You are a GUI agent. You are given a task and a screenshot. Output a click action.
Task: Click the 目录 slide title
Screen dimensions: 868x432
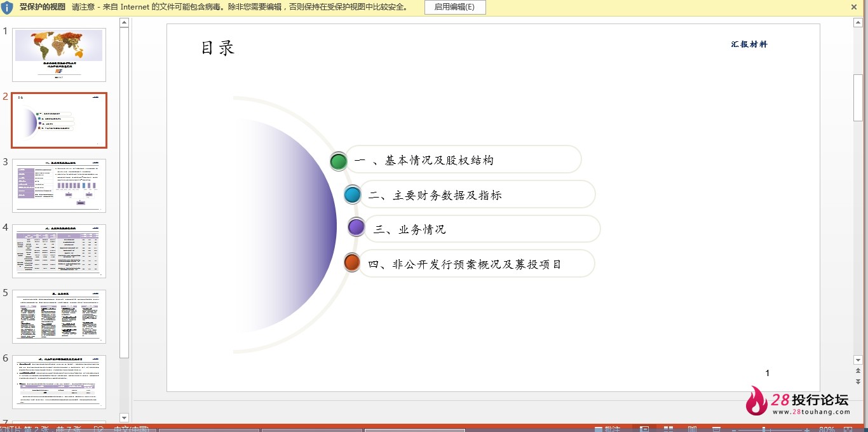click(218, 48)
